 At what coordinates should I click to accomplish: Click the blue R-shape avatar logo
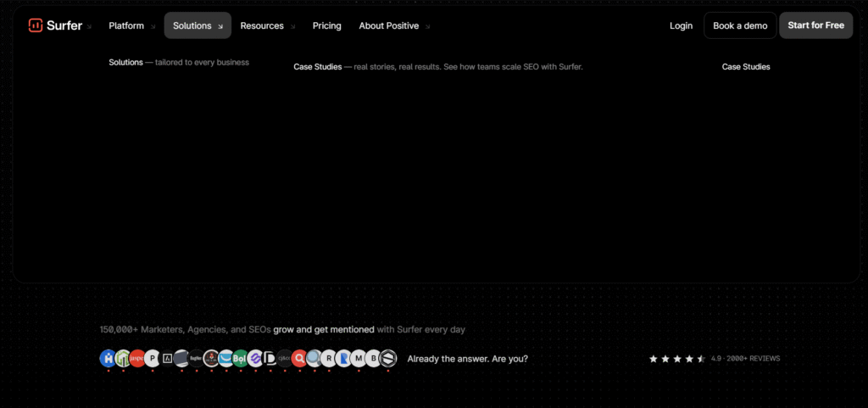[344, 358]
